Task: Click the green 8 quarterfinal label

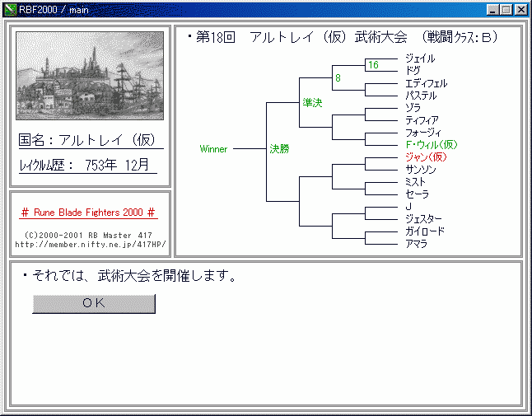Action: click(x=337, y=78)
